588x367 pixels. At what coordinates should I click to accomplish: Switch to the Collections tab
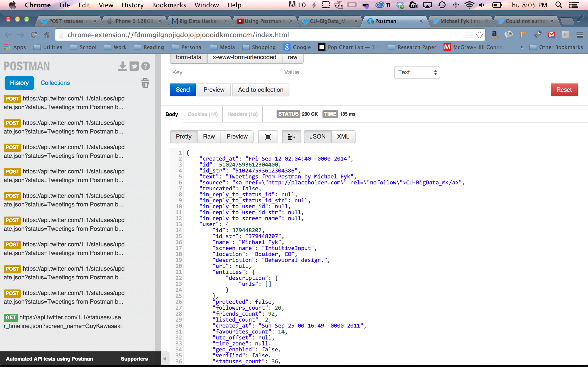pyautogui.click(x=55, y=83)
